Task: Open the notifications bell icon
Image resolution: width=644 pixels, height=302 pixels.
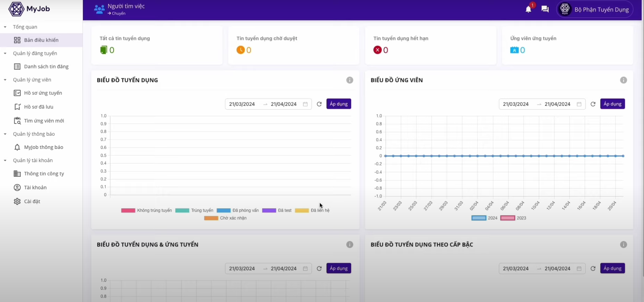Action: 528,9
